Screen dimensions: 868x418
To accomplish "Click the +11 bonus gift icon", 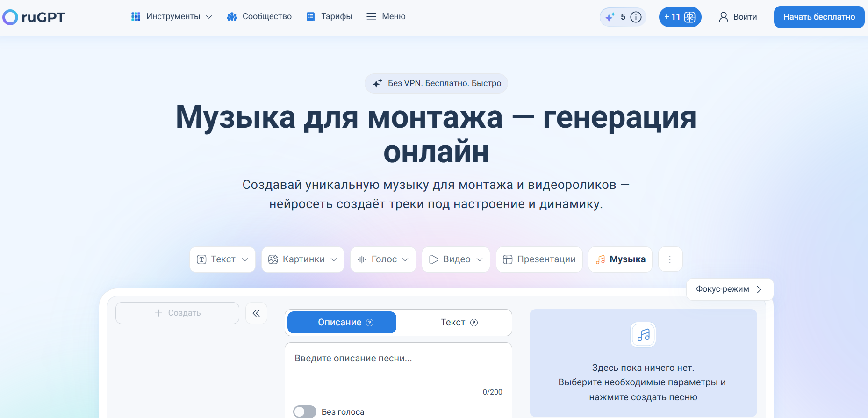I will (690, 17).
